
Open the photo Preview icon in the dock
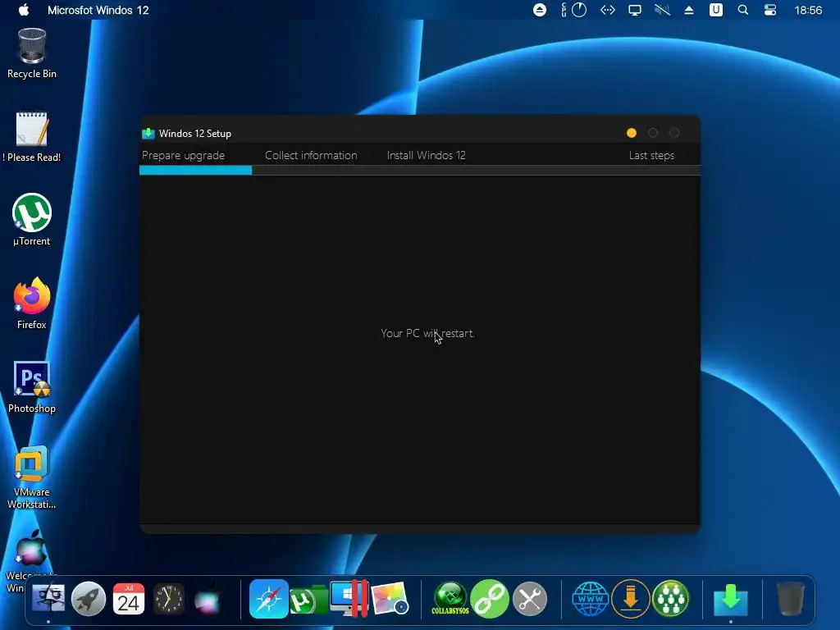390,598
